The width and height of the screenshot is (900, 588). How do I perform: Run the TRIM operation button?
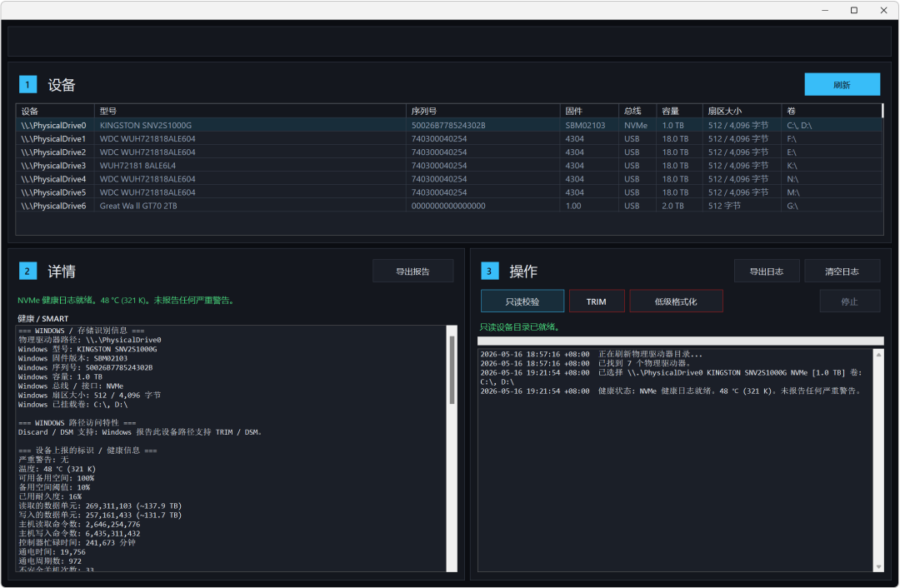coord(597,301)
